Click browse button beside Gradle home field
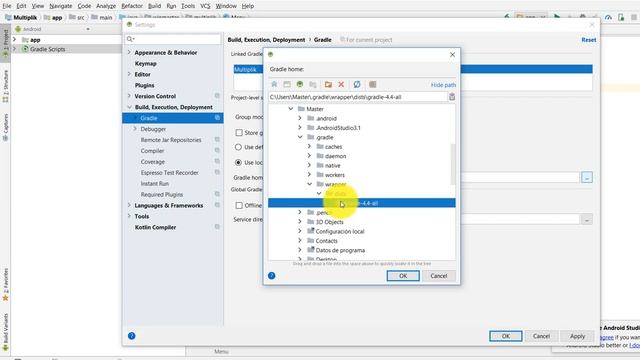Image resolution: width=640 pixels, height=360 pixels. 587,178
